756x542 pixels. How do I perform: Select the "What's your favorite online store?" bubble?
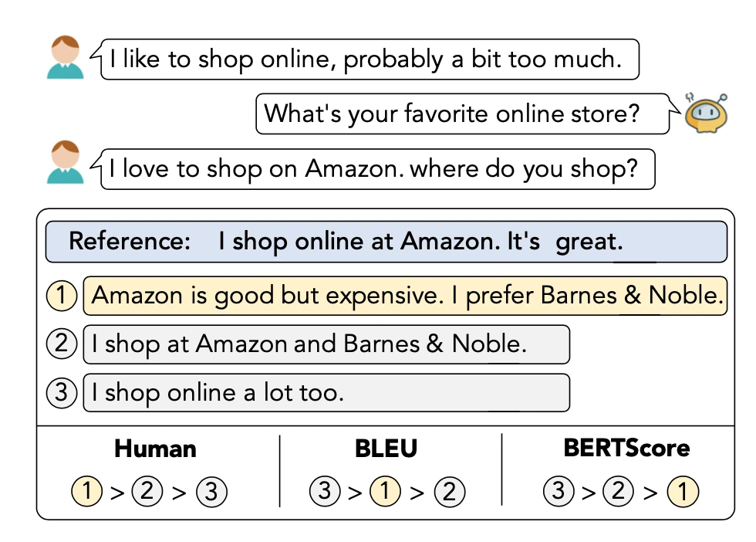tap(462, 114)
